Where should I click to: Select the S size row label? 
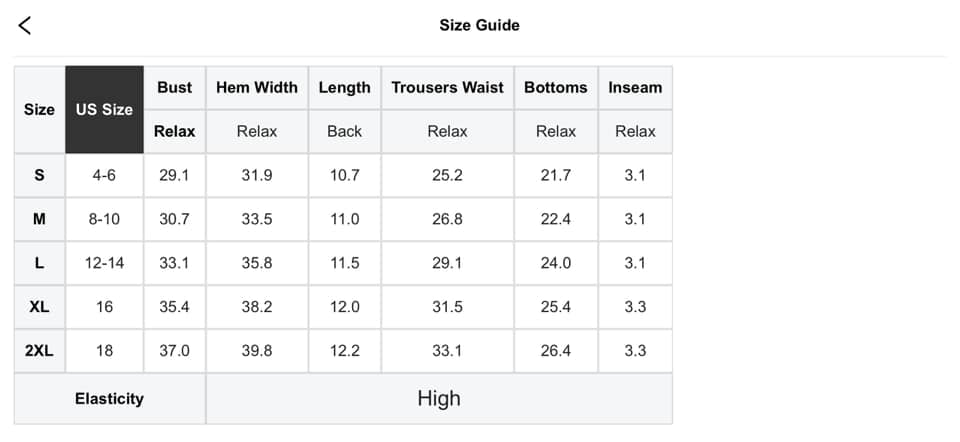point(39,175)
